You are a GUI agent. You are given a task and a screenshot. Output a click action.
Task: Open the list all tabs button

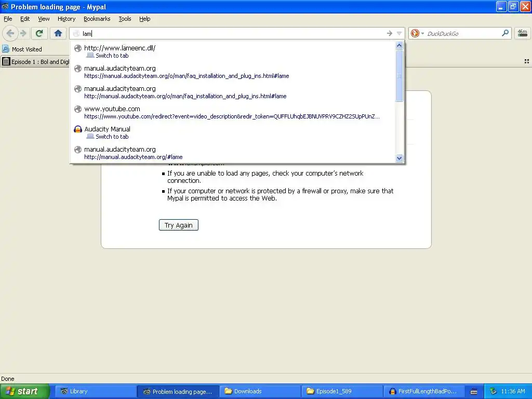527,61
